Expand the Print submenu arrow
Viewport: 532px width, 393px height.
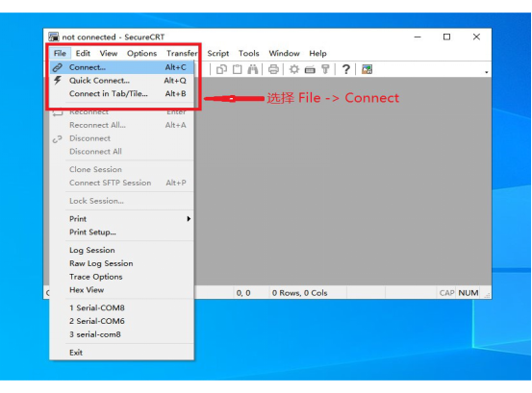point(189,219)
